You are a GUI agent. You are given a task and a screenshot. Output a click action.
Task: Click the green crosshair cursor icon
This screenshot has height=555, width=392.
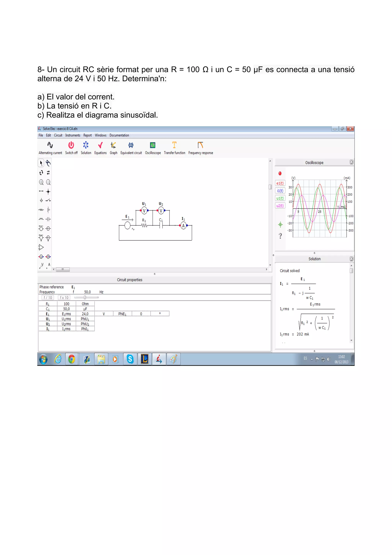coord(280,225)
